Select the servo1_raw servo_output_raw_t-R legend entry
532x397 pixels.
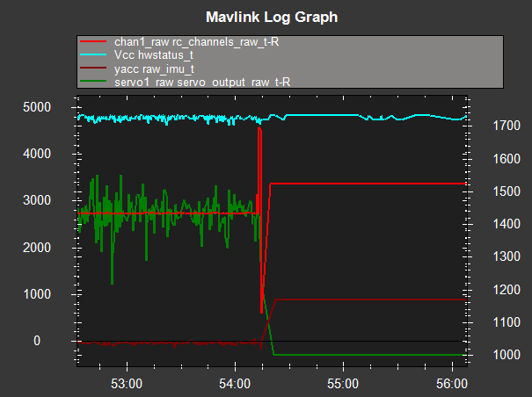(x=202, y=82)
